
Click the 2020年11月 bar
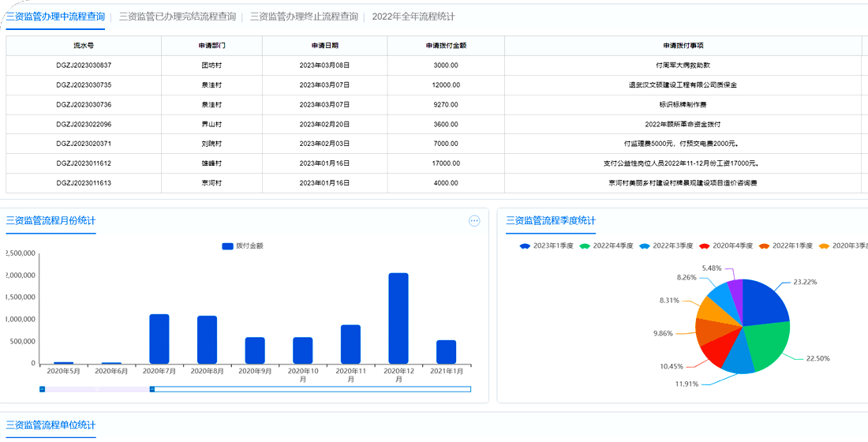click(350, 344)
